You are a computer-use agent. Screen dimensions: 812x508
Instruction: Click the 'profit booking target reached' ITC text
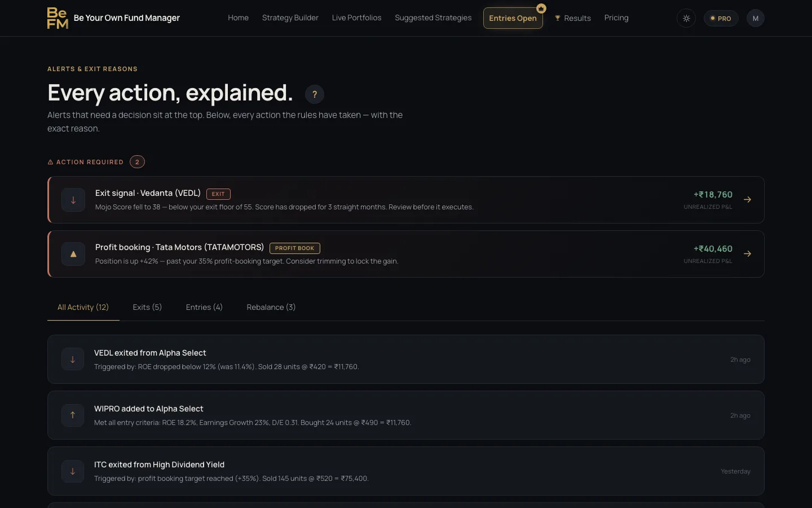click(x=231, y=479)
